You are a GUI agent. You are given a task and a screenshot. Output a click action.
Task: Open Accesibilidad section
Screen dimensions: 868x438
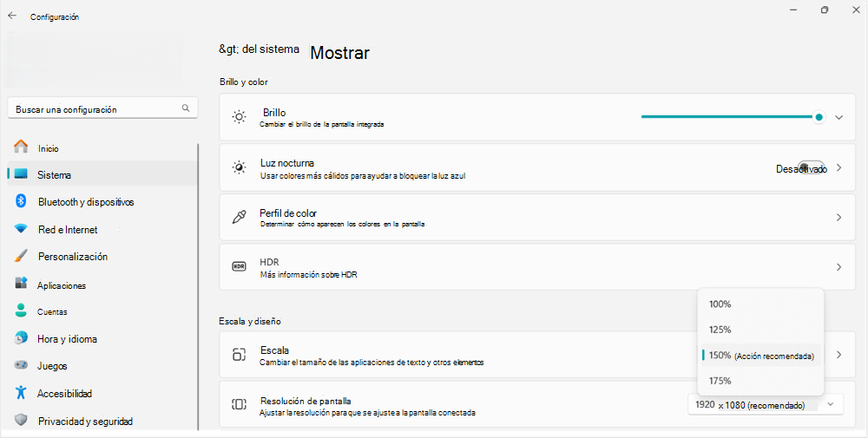[102, 393]
